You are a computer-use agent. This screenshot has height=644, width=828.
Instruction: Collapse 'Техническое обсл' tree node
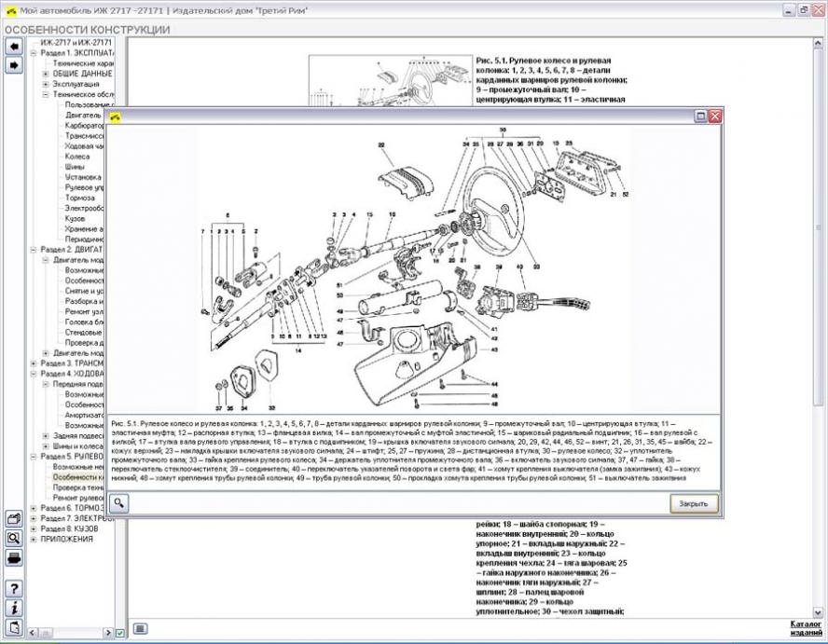click(46, 94)
